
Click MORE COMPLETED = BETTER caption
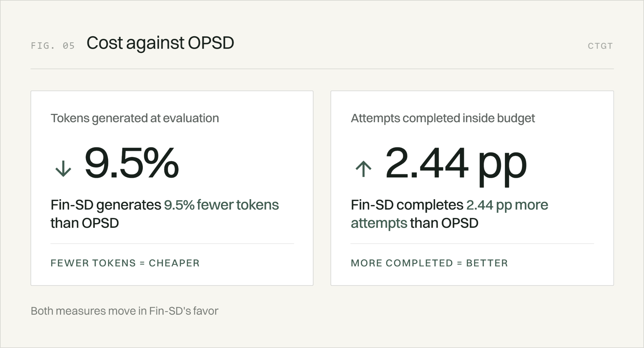click(430, 263)
